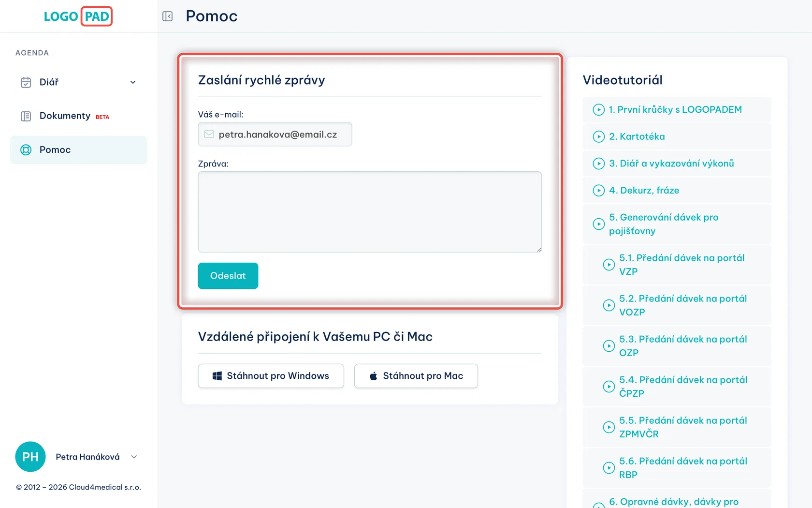The width and height of the screenshot is (812, 508).
Task: Click play icon for Dekurz, fráze tutorial
Action: click(599, 191)
